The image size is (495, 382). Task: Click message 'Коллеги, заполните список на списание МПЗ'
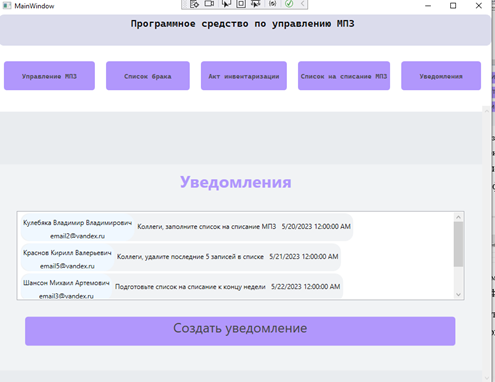[x=207, y=227]
